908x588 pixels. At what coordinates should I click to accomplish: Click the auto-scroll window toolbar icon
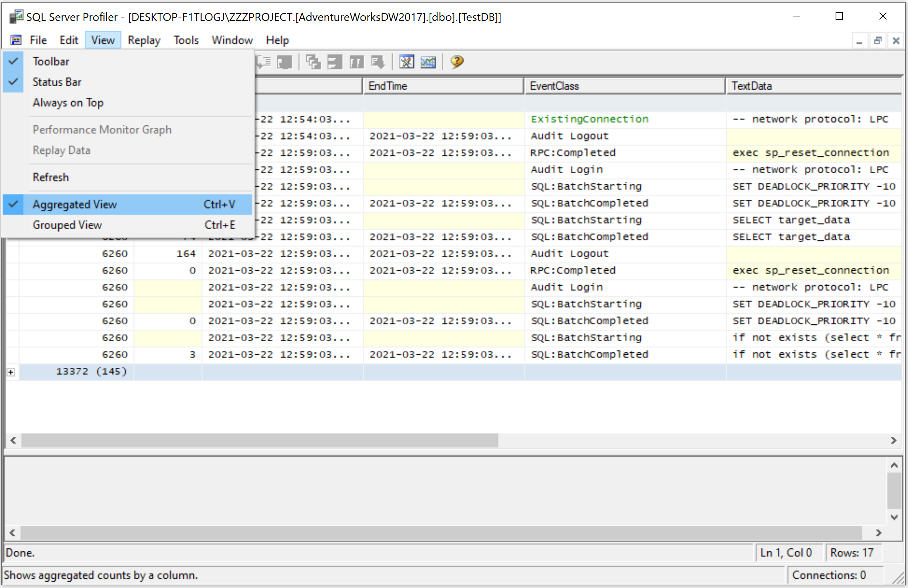click(x=378, y=62)
